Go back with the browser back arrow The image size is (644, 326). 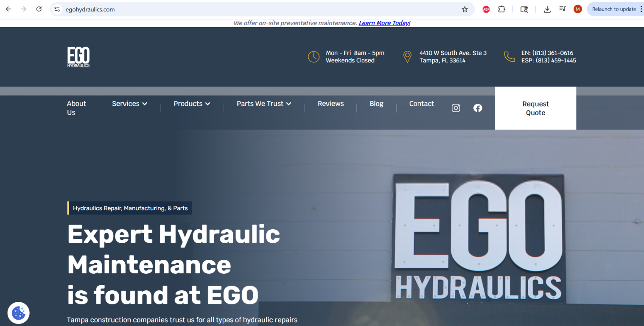(8, 9)
